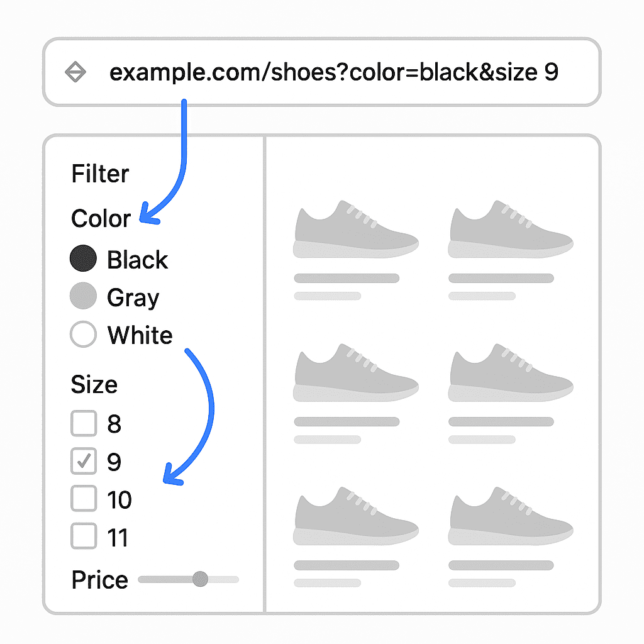
Task: Enable the size 10 checkbox
Action: pyautogui.click(x=84, y=499)
